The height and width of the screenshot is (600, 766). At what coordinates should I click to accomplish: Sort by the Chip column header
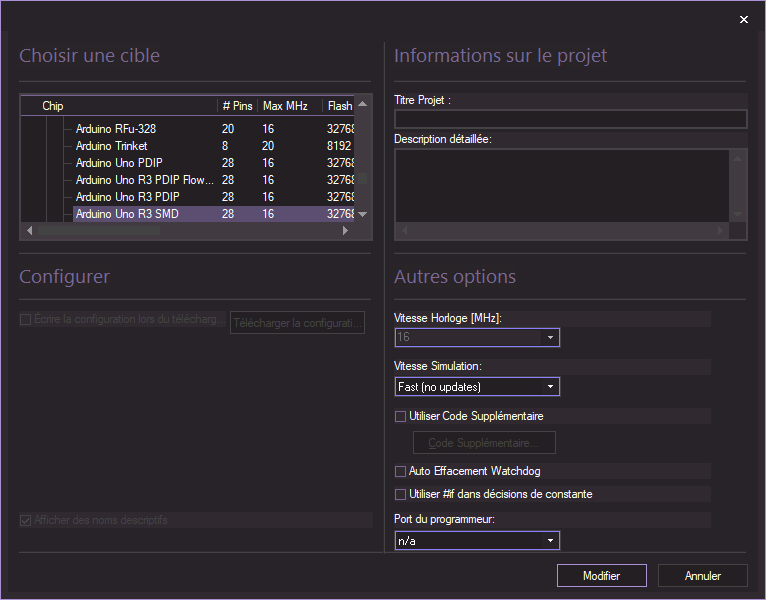(x=119, y=106)
